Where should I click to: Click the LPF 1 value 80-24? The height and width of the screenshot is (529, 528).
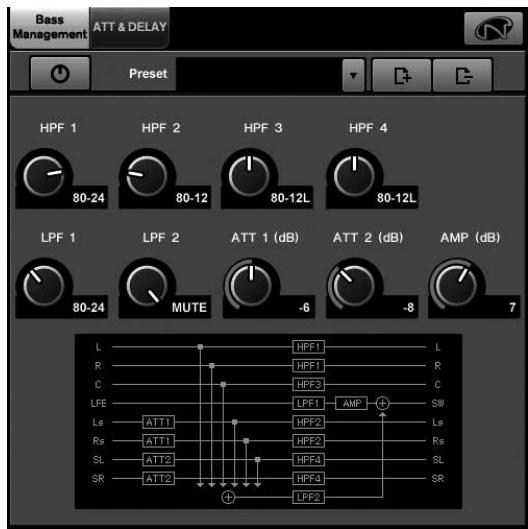tap(88, 307)
